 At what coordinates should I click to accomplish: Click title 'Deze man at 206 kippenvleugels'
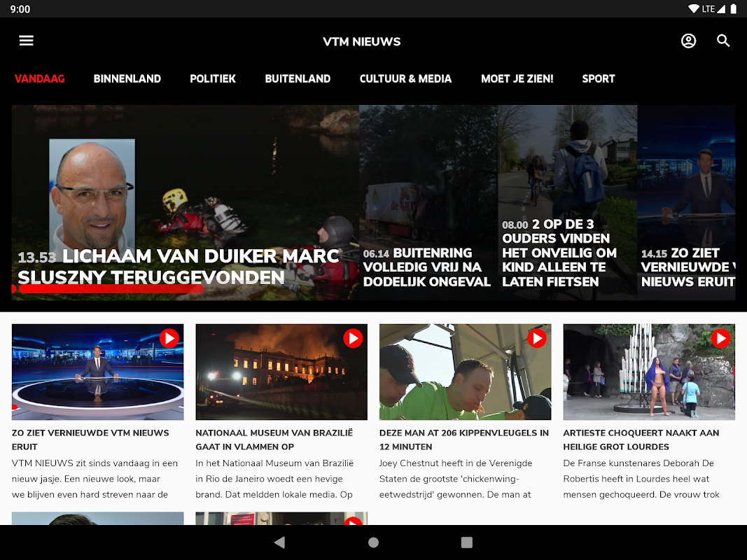(x=464, y=440)
